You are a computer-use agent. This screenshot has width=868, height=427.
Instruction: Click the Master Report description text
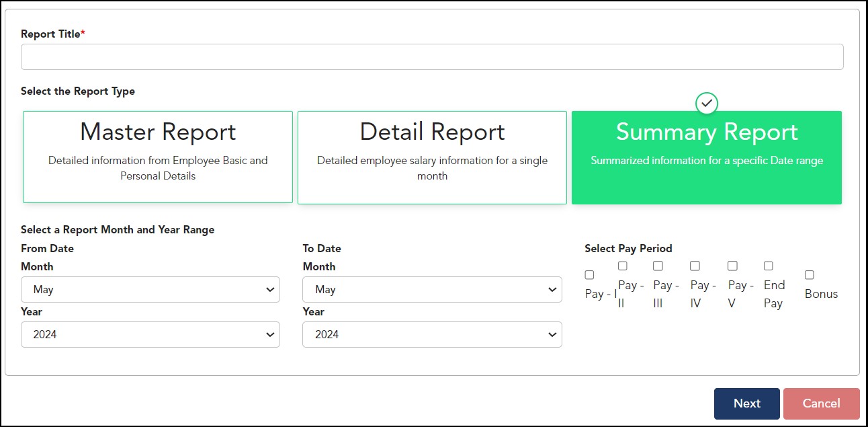(x=158, y=168)
